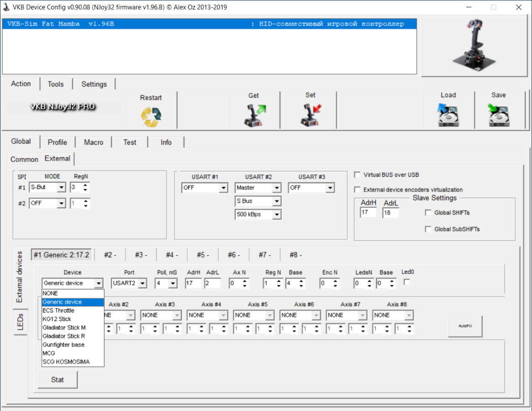532x411 pixels.
Task: Click device AdrH field showing 17
Action: 194,283
